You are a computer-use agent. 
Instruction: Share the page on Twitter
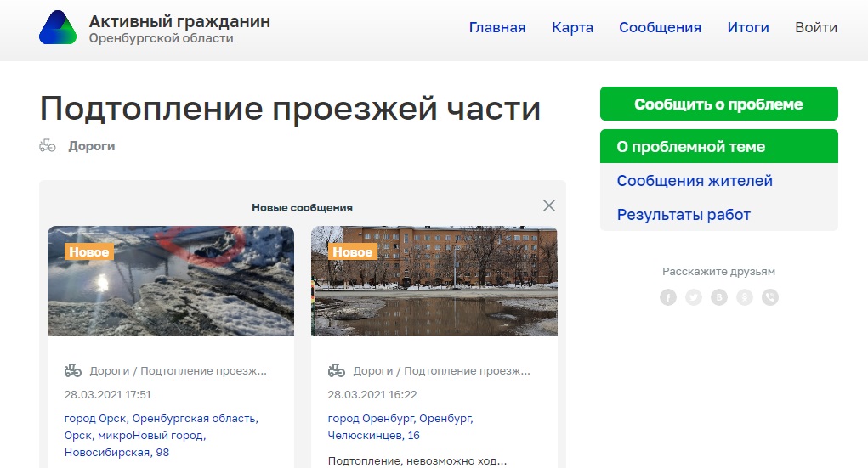pyautogui.click(x=694, y=297)
